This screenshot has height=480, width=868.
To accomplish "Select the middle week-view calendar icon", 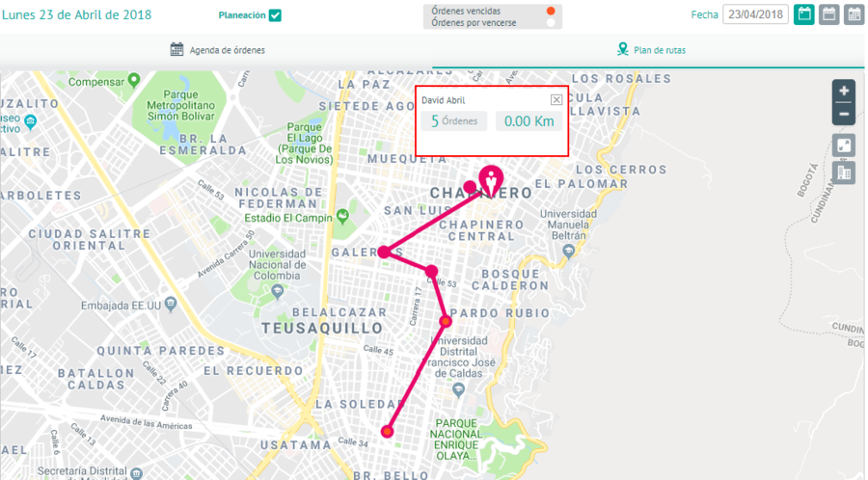I will tap(828, 14).
